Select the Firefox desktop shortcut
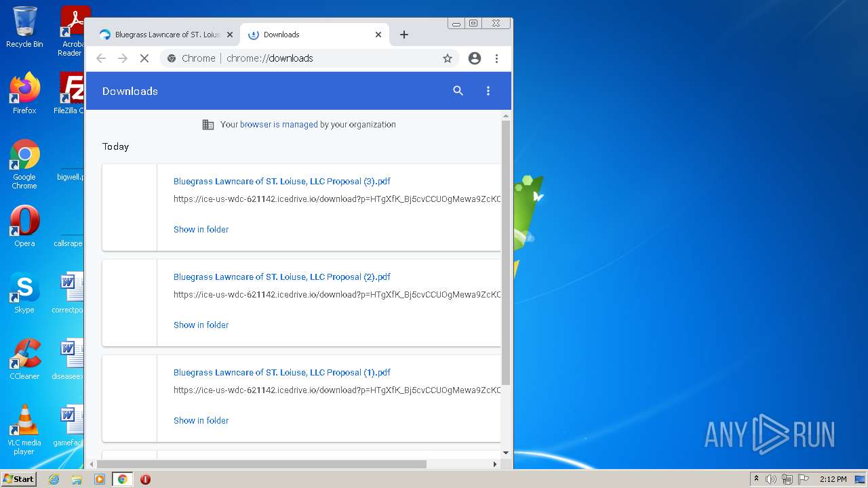The height and width of the screenshot is (488, 868). [x=24, y=94]
